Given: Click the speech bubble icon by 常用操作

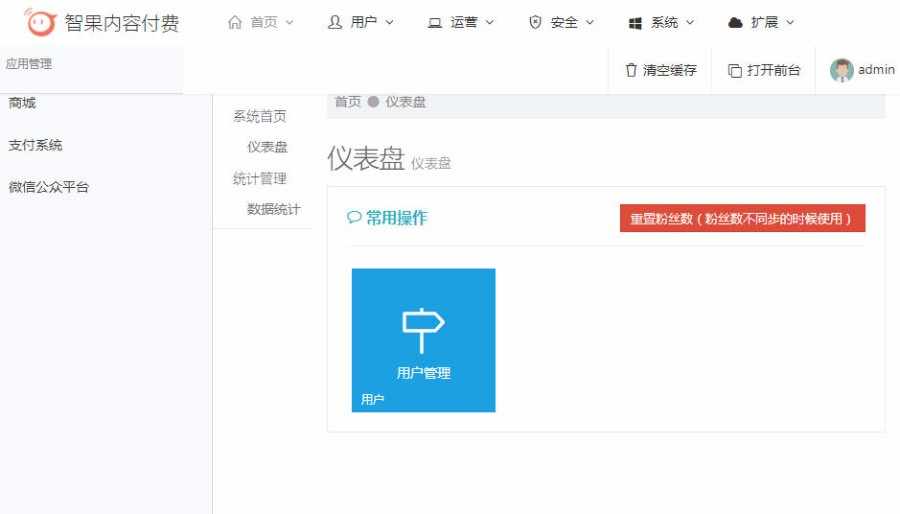Looking at the screenshot, I should pyautogui.click(x=354, y=217).
